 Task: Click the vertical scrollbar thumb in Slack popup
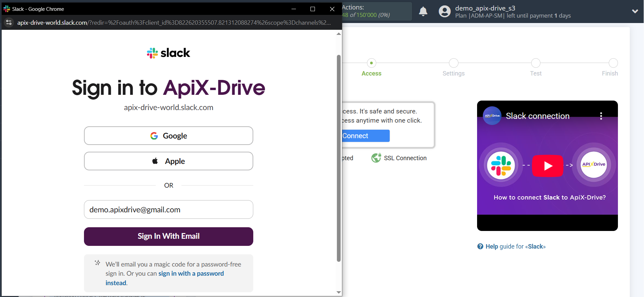pos(339,158)
